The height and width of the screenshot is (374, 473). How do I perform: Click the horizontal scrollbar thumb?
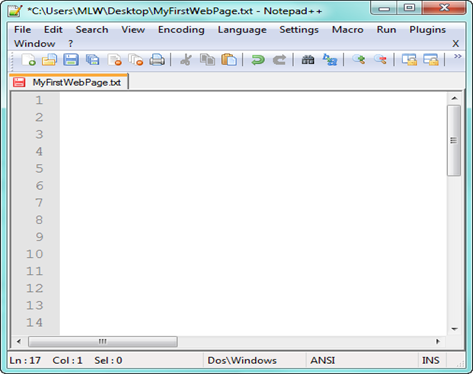(x=103, y=341)
